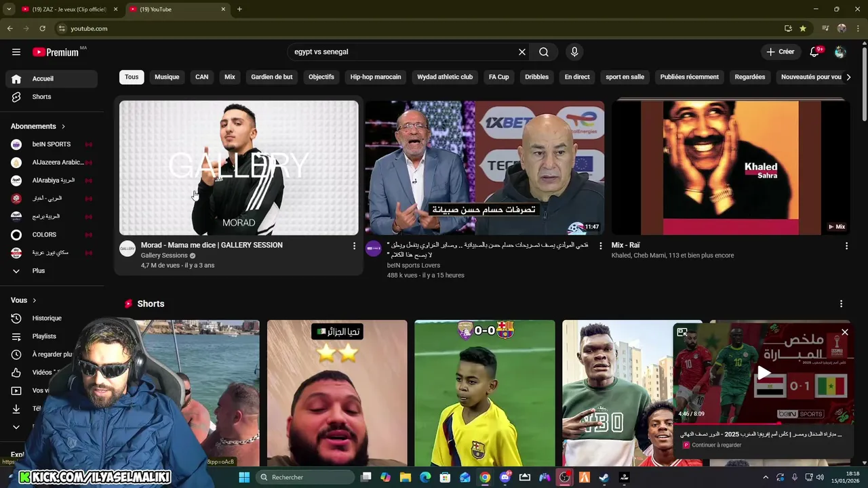868x488 pixels.
Task: Open the YouTube hamburger guide menu
Action: click(x=16, y=52)
